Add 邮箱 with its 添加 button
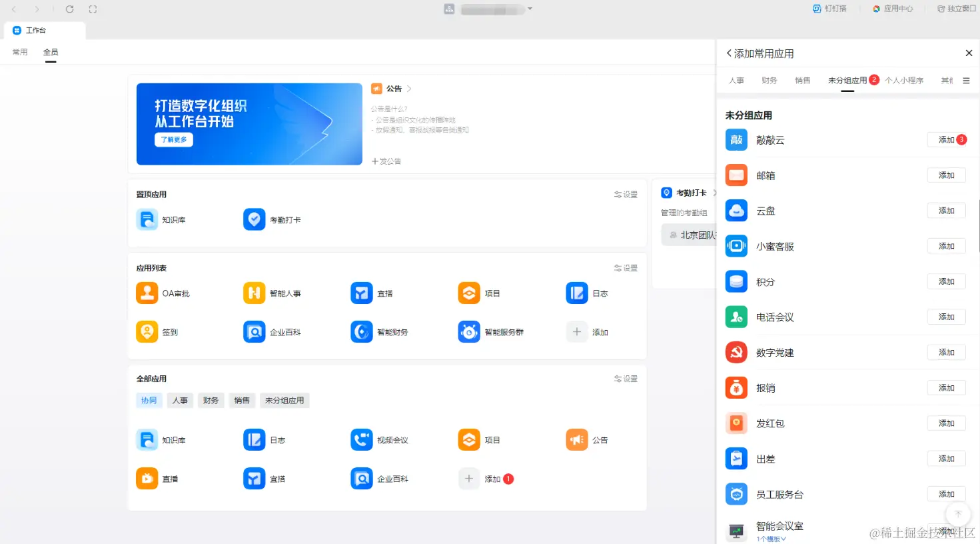This screenshot has width=980, height=544. 946,175
